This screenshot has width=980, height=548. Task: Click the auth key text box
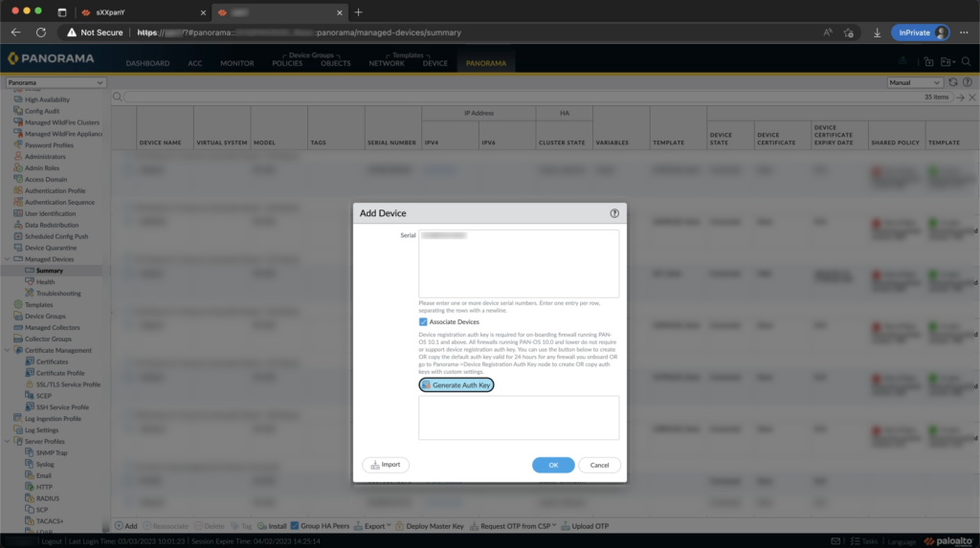tap(519, 417)
